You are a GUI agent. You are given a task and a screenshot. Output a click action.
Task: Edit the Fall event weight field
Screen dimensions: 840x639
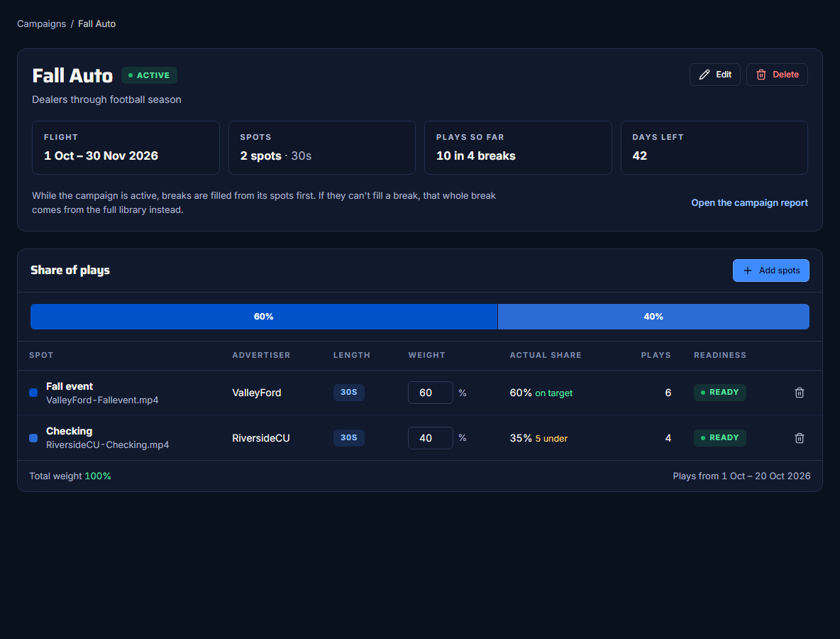[x=430, y=393]
